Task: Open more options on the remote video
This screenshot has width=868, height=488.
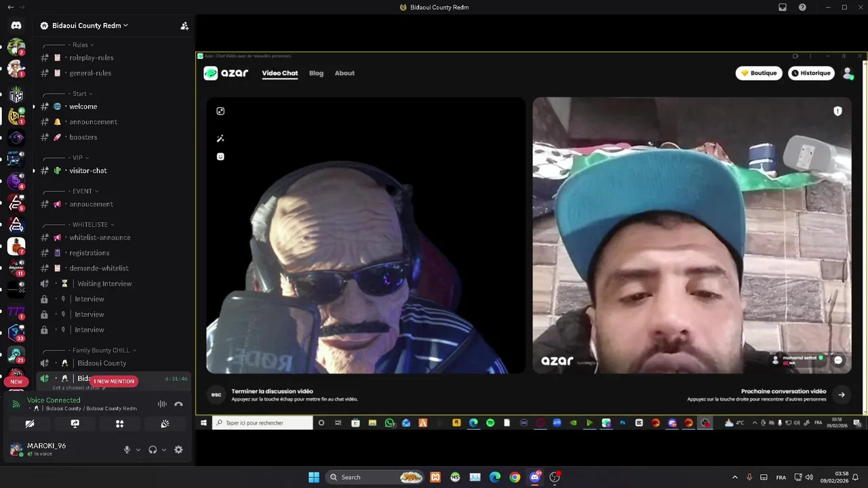Action: (838, 361)
